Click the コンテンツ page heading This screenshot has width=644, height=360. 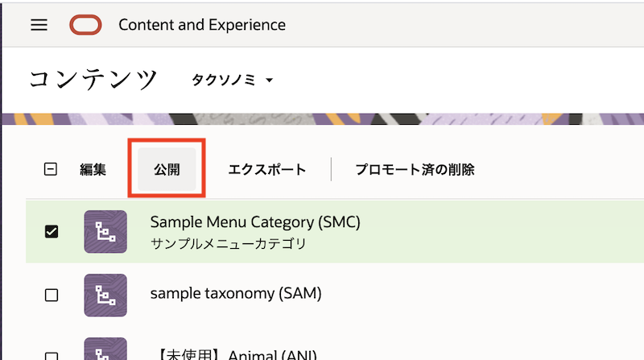[x=93, y=79]
